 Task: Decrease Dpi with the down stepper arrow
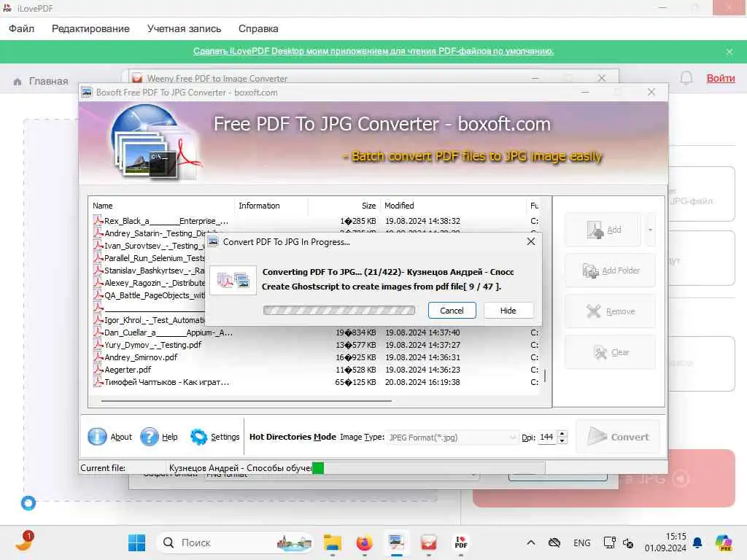562,441
